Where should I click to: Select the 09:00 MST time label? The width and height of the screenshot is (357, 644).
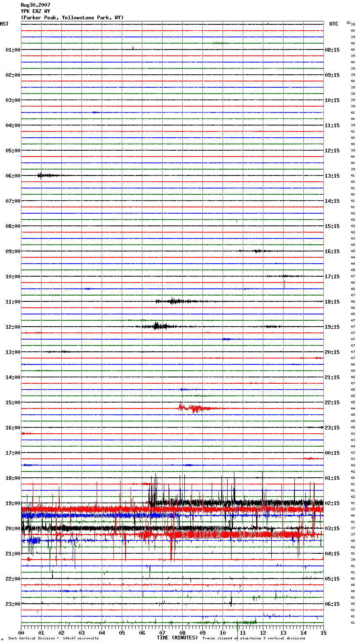coord(13,251)
